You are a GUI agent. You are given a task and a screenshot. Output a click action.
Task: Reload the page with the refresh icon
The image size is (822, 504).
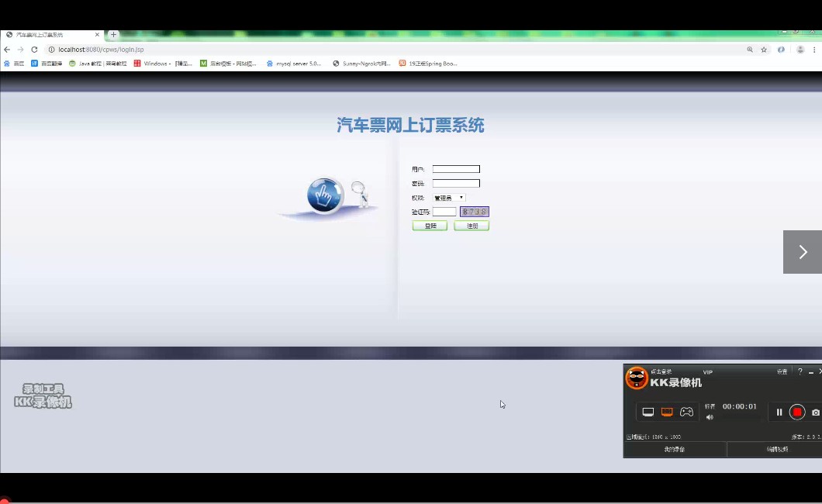point(34,50)
